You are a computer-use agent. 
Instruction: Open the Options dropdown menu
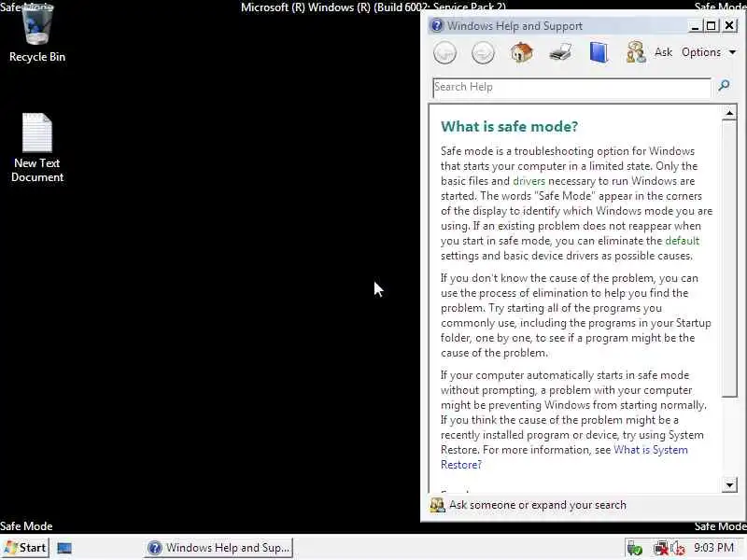[709, 52]
